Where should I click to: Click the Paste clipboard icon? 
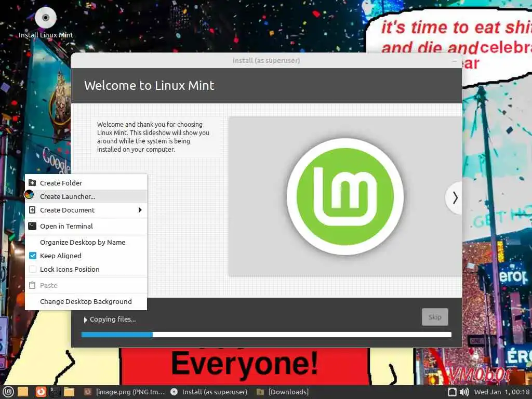pyautogui.click(x=32, y=285)
